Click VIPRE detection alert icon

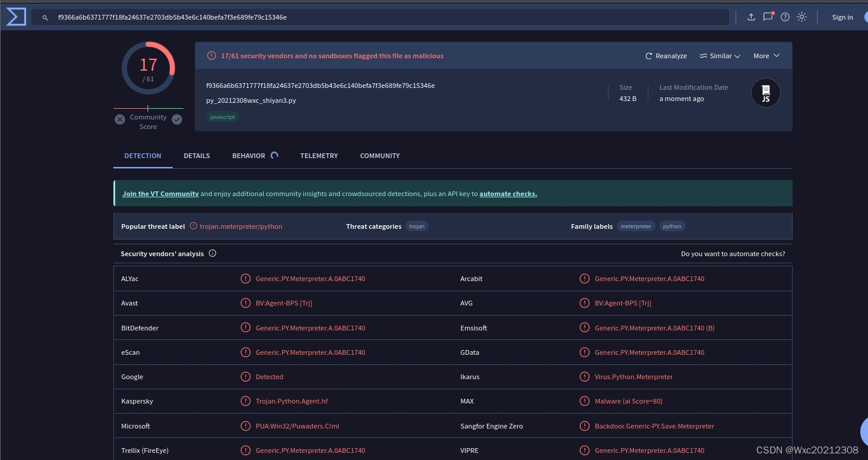click(584, 450)
